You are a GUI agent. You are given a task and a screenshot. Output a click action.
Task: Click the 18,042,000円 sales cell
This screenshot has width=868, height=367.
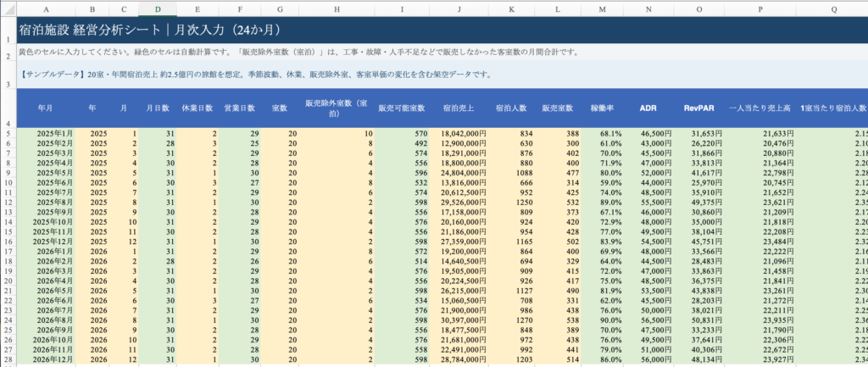coord(459,133)
